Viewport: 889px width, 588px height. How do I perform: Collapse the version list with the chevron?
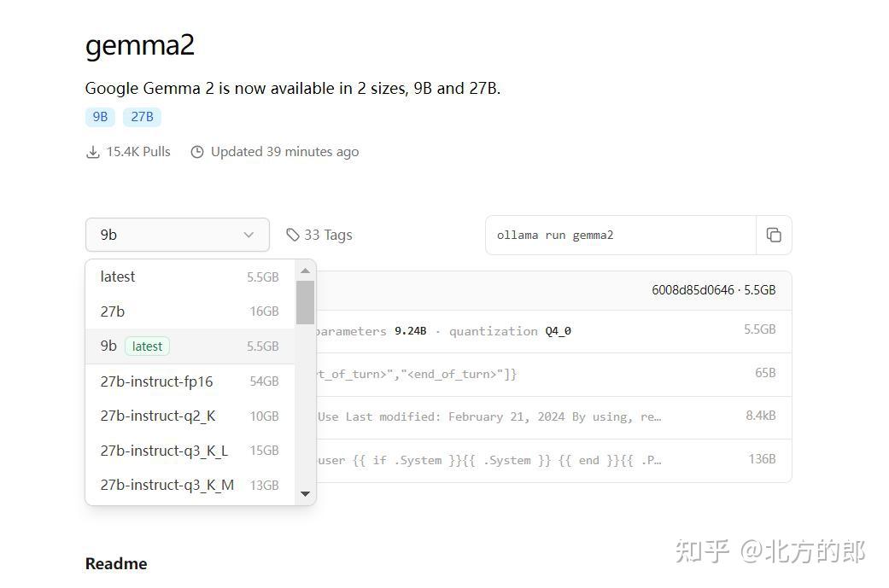click(248, 234)
